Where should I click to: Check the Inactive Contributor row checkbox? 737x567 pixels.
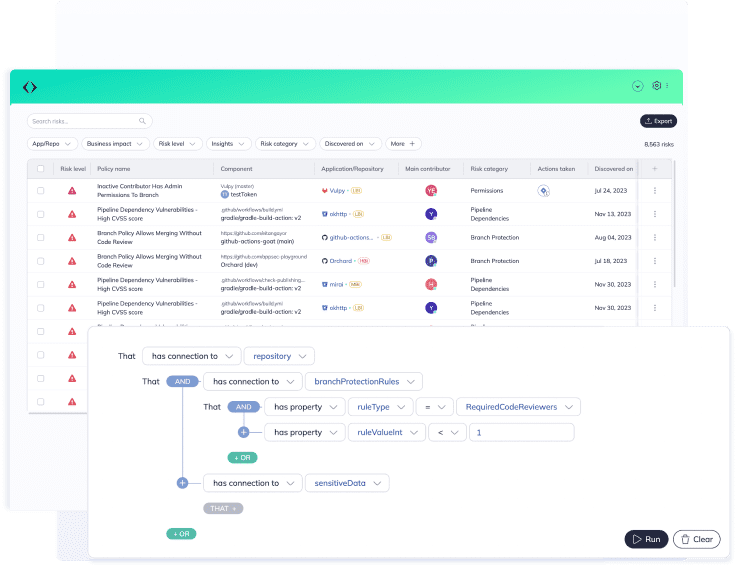(x=41, y=190)
